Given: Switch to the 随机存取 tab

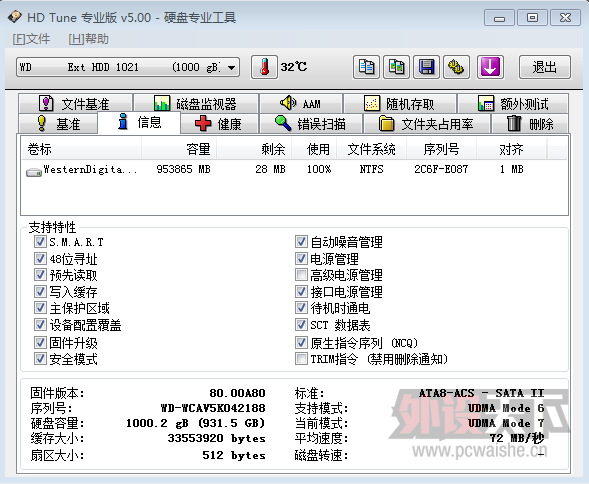Looking at the screenshot, I should coord(400,103).
